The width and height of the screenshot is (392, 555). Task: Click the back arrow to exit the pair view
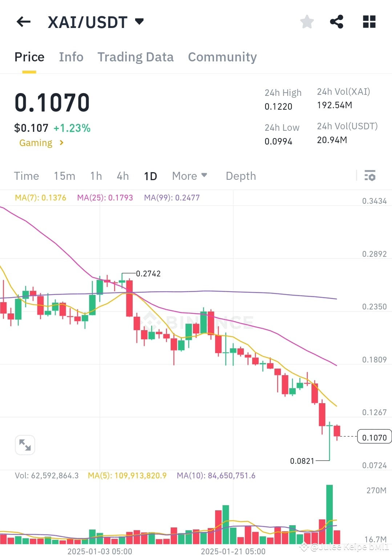pyautogui.click(x=23, y=22)
